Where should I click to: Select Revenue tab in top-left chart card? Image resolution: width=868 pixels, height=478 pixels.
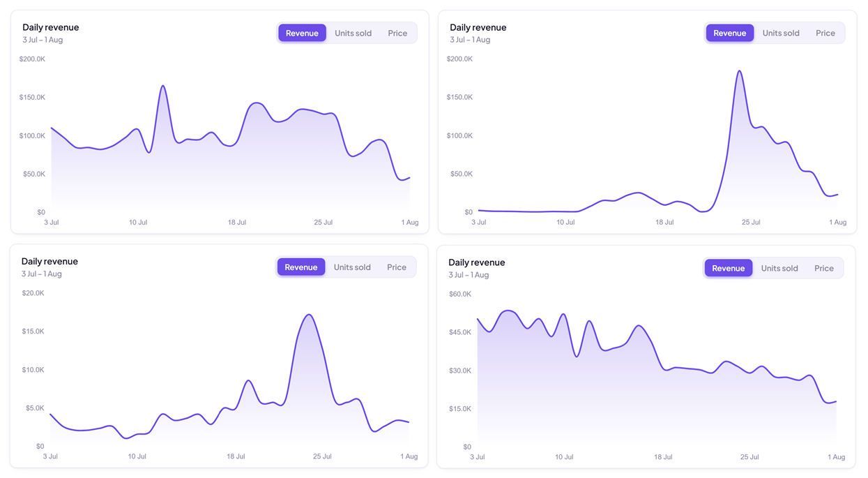coord(302,33)
